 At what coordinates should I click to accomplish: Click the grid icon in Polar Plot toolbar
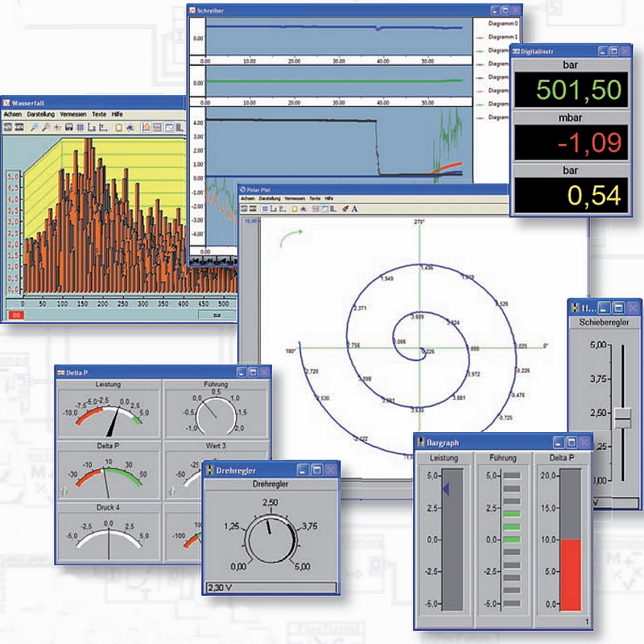pyautogui.click(x=266, y=208)
